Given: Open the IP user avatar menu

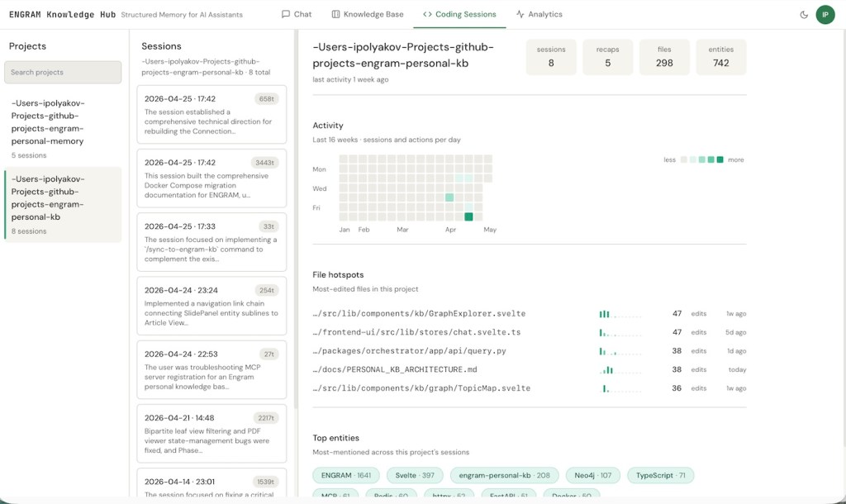Looking at the screenshot, I should tap(825, 15).
